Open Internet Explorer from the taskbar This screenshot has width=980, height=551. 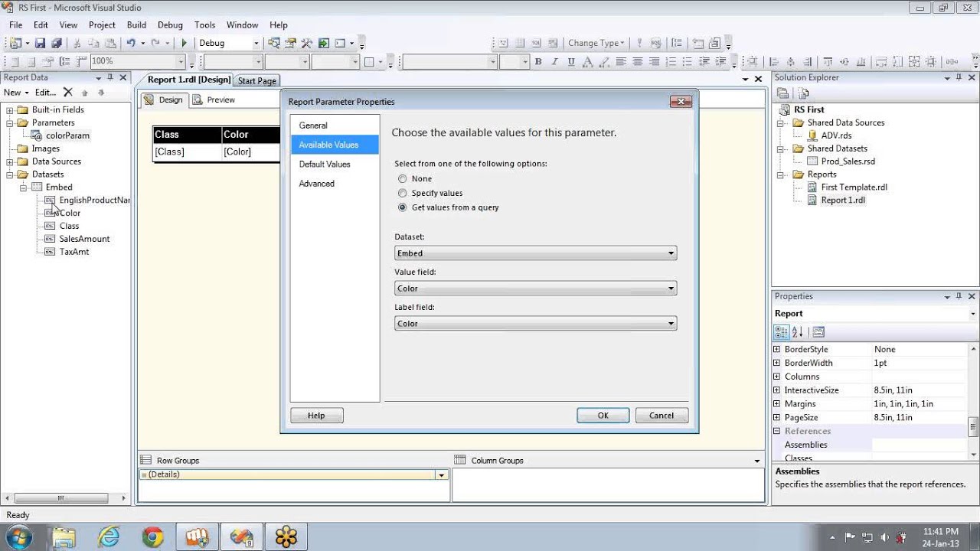click(x=109, y=536)
